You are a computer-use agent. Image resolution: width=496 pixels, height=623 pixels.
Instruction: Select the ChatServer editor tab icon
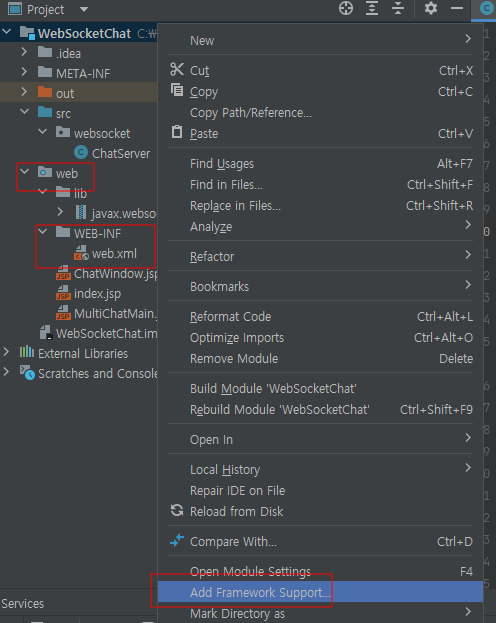pos(486,8)
